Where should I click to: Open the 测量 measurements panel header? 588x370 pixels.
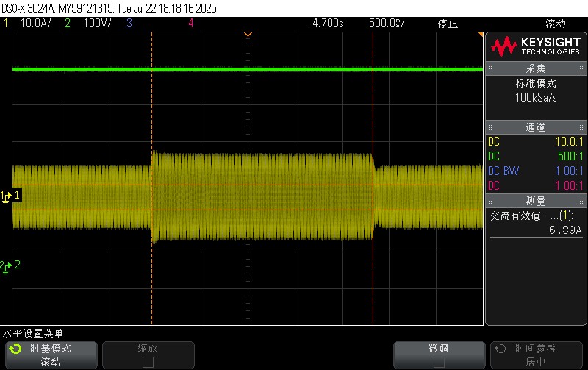pos(535,201)
